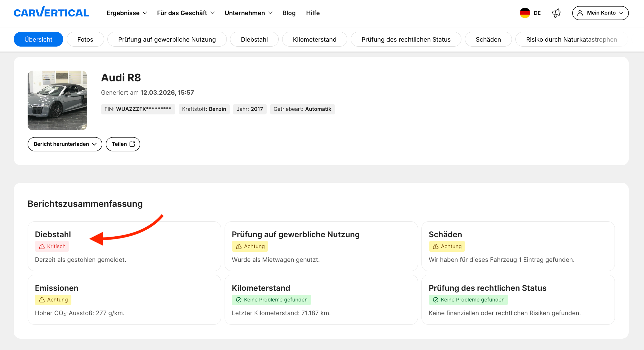Click the user profile icon in Mein Konto
Image resolution: width=644 pixels, height=350 pixels.
[580, 13]
